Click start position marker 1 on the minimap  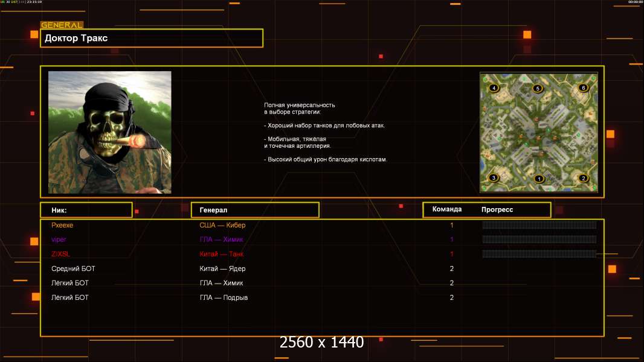539,179
